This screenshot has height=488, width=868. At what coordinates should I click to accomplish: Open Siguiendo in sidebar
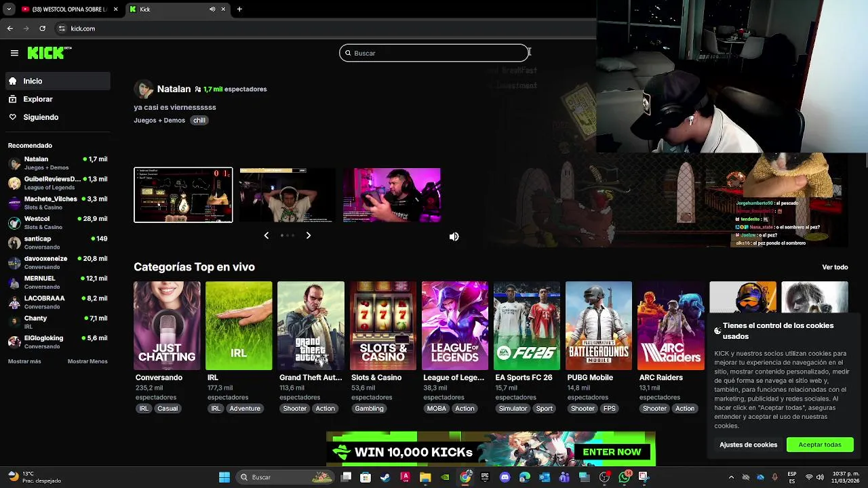pyautogui.click(x=58, y=117)
